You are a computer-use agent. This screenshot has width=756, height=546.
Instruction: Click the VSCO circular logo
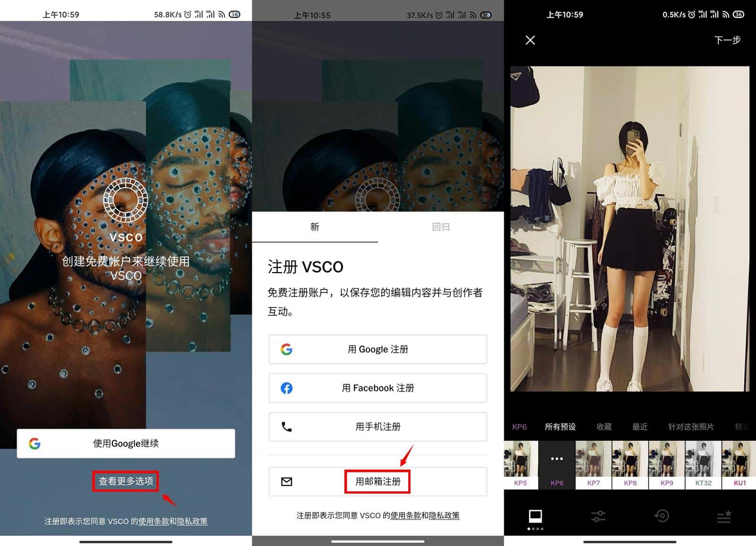coord(126,200)
